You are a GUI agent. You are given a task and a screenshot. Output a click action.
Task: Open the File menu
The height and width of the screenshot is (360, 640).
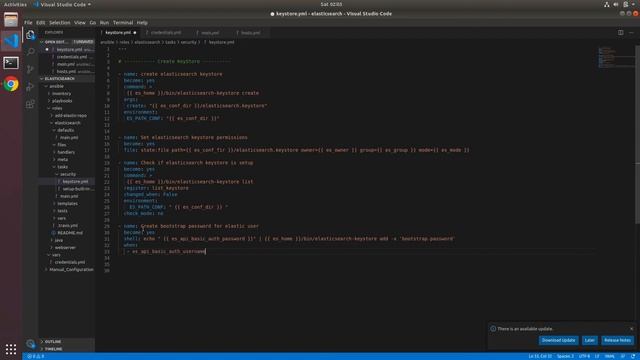pos(28,23)
